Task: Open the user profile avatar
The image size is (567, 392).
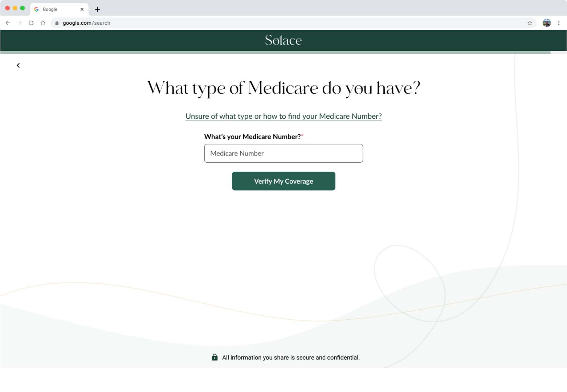Action: pyautogui.click(x=547, y=23)
